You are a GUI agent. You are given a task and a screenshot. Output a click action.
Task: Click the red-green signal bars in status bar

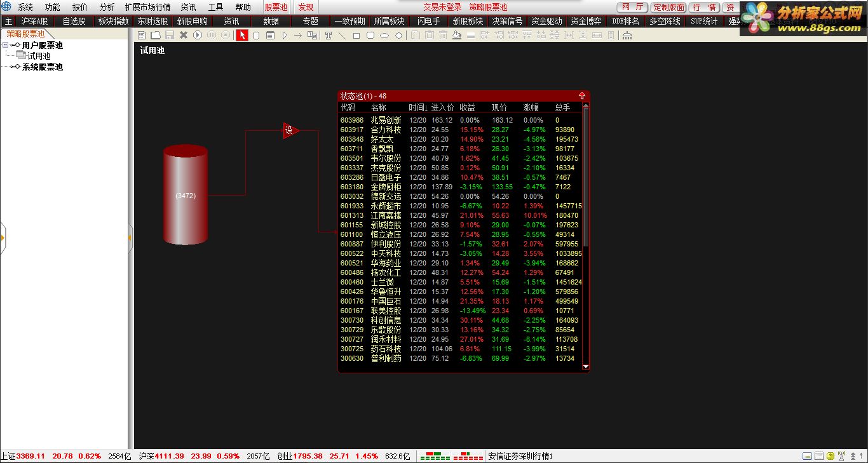coord(452,456)
